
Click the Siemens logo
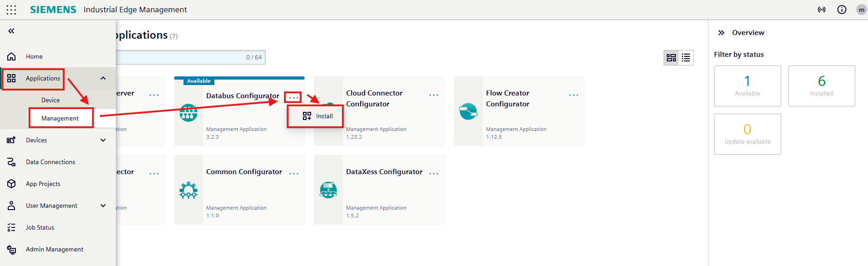click(53, 10)
